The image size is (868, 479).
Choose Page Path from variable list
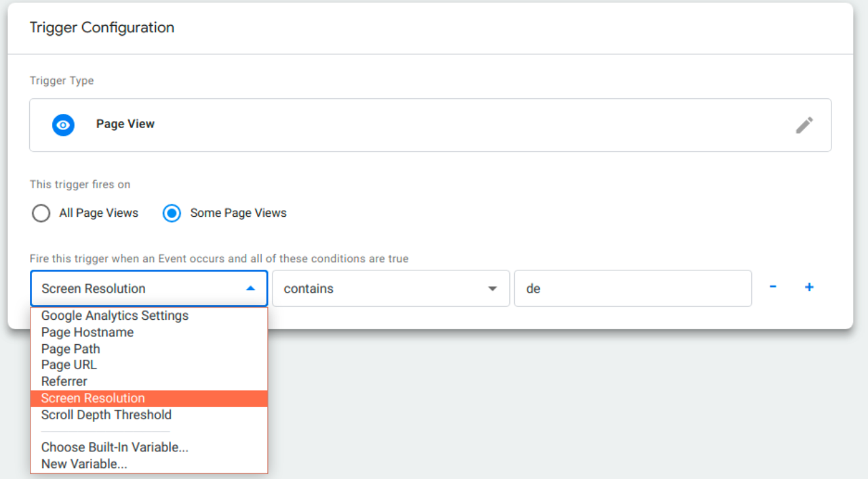click(149, 349)
